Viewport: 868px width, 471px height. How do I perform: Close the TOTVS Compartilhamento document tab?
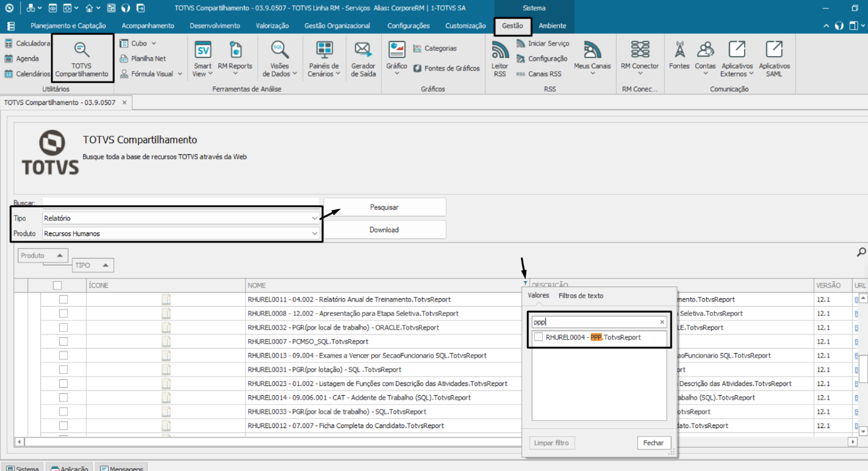click(x=124, y=103)
